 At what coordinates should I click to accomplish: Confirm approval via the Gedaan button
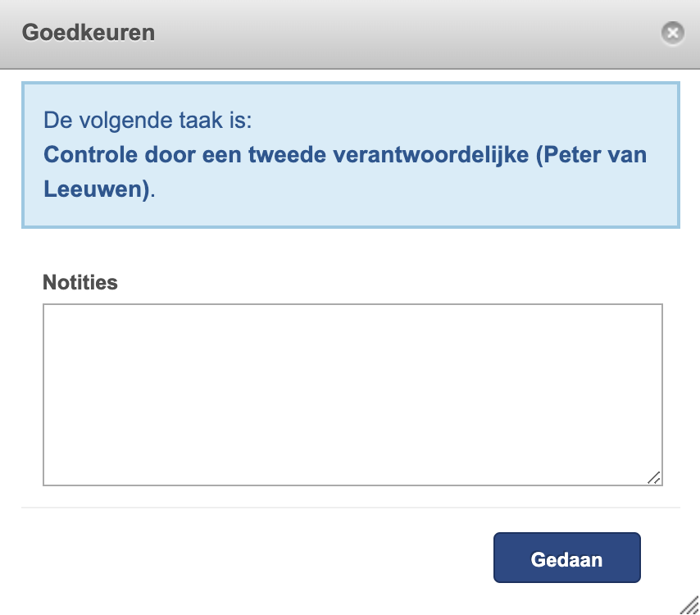[567, 558]
